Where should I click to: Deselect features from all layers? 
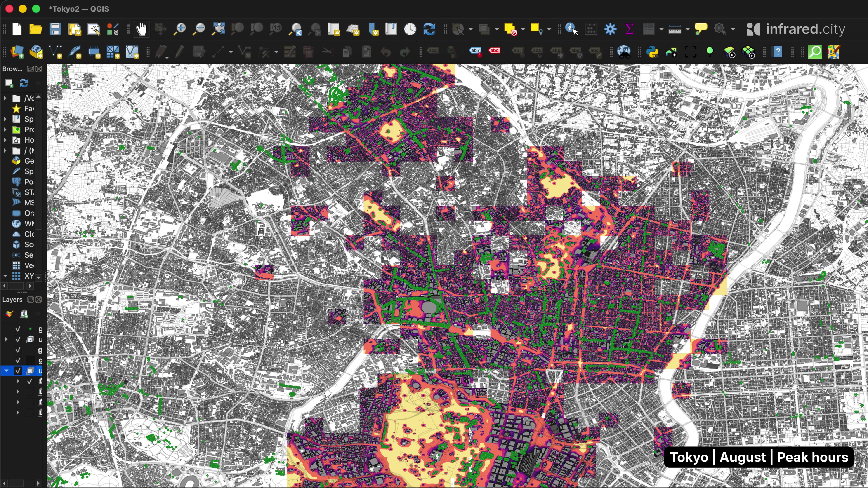510,29
